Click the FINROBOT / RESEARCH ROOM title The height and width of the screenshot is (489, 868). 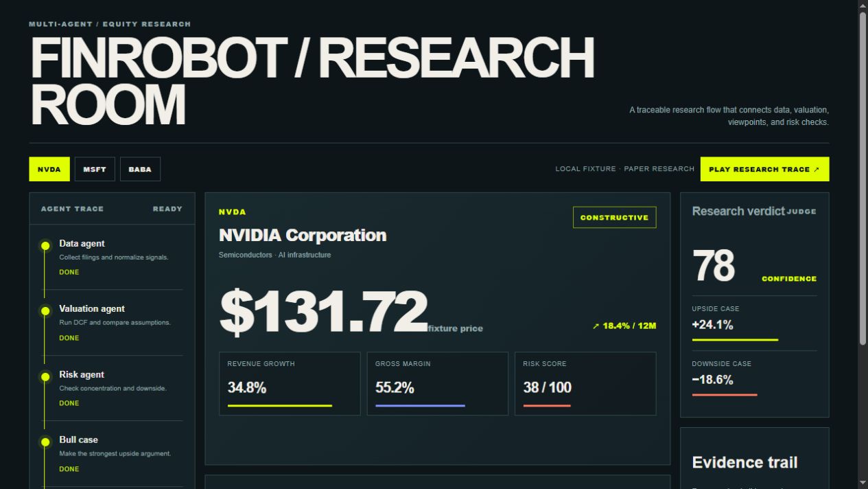coord(312,81)
